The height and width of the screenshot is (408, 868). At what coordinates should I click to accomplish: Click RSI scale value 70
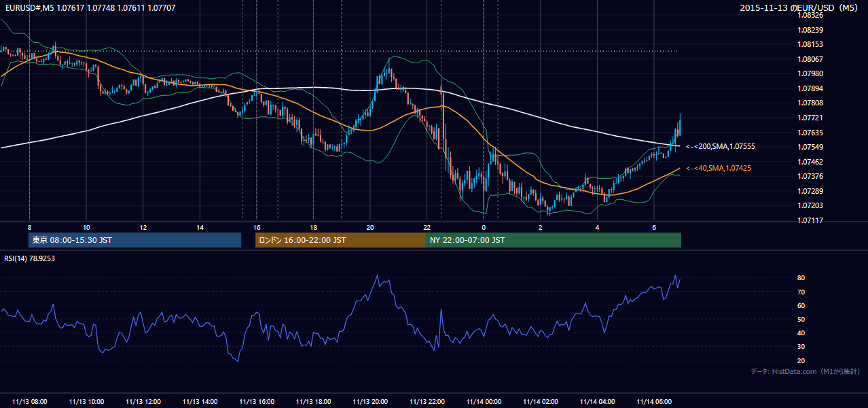pos(801,292)
